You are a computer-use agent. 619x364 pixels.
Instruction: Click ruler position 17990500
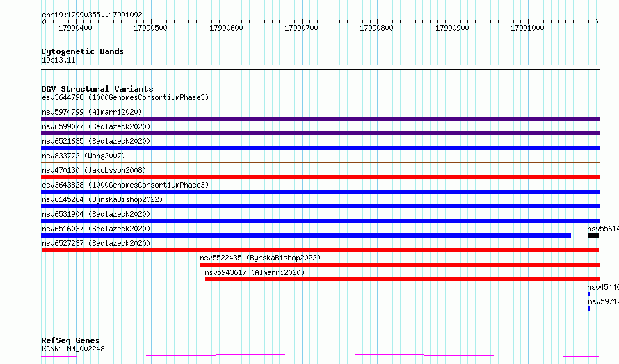[150, 28]
